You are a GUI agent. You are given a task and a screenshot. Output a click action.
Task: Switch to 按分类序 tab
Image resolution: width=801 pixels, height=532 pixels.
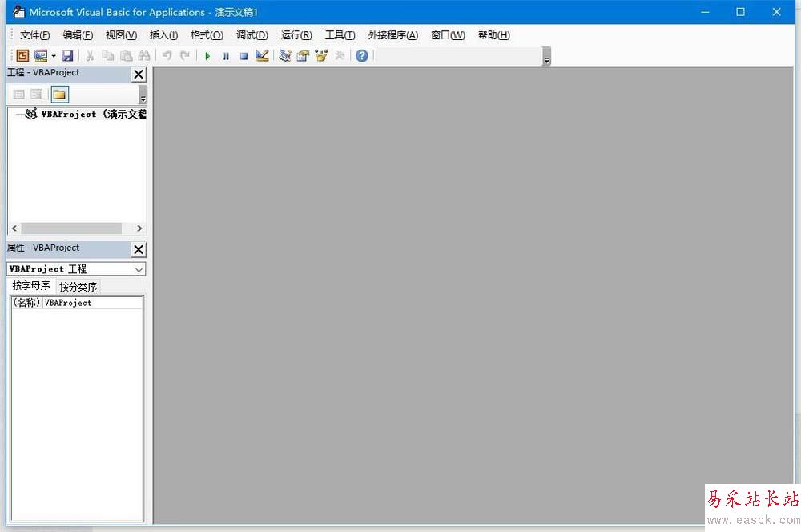[x=78, y=287]
